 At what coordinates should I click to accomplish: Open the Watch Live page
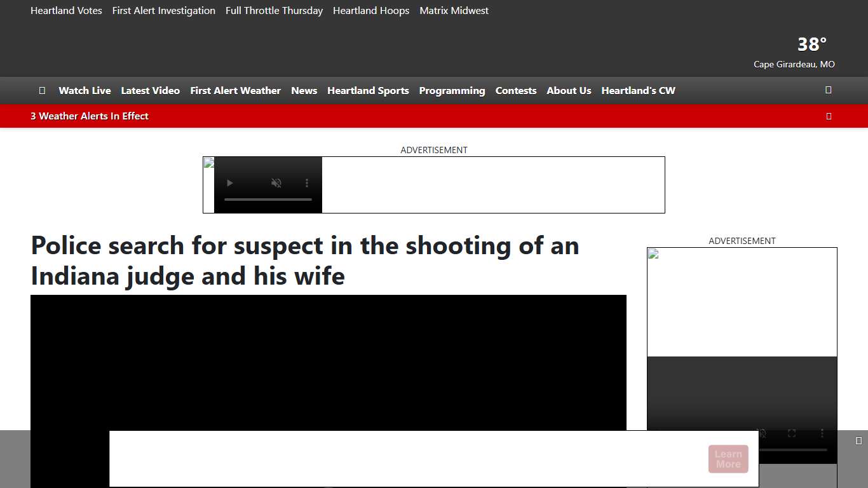[x=85, y=90]
